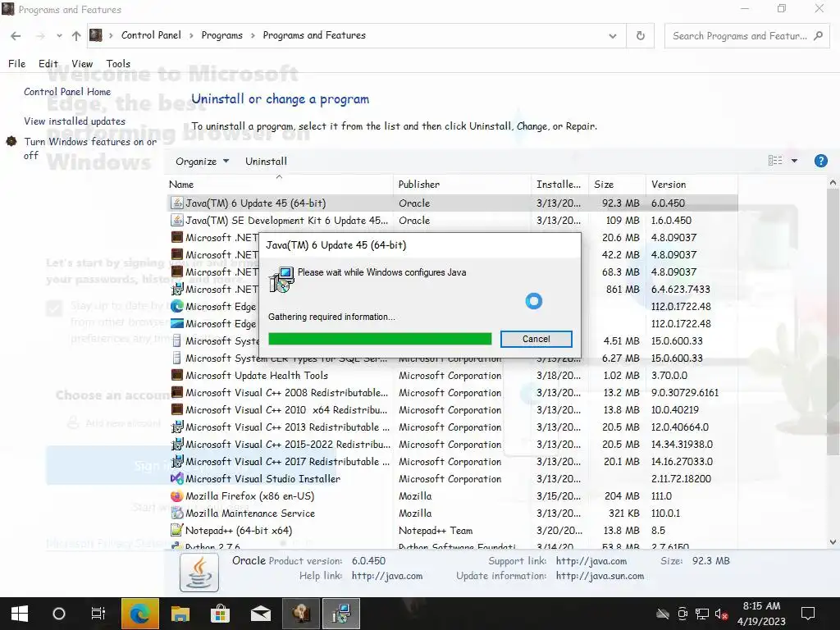The image size is (840, 630).
Task: Open the recent locations dropdown arrow
Action: click(x=59, y=36)
